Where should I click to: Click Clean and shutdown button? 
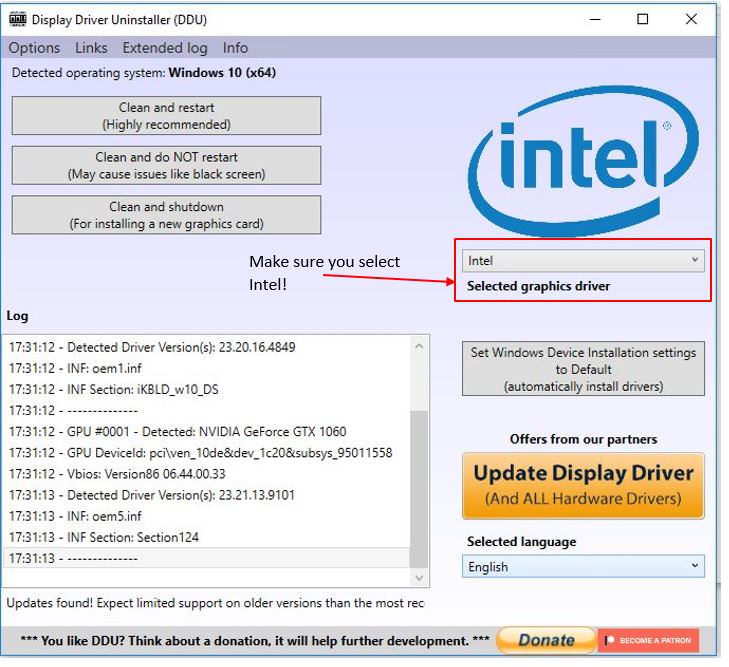click(x=166, y=215)
